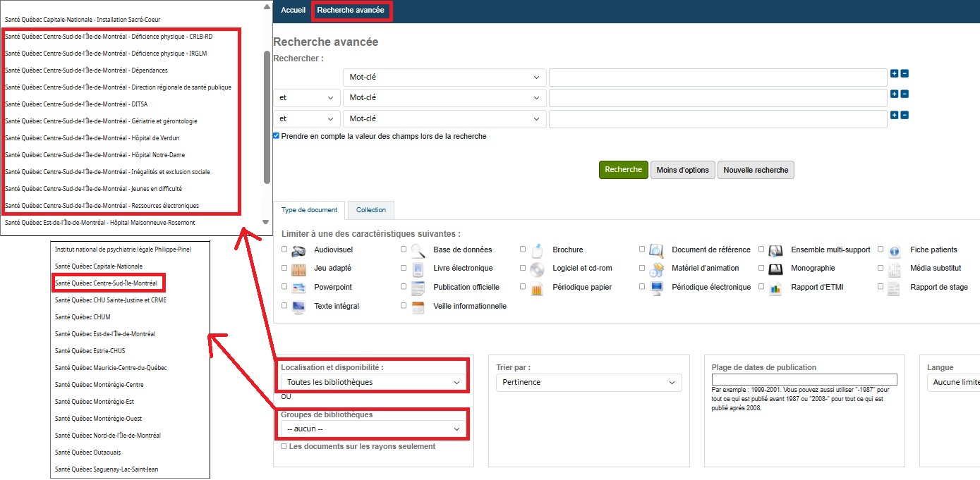Enable the Document de référence checkbox

[642, 250]
